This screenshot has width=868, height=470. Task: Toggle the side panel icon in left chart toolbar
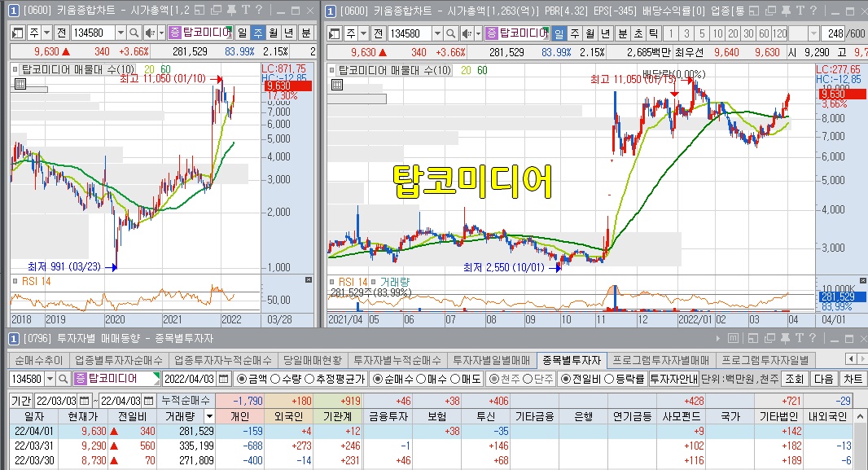pos(18,33)
